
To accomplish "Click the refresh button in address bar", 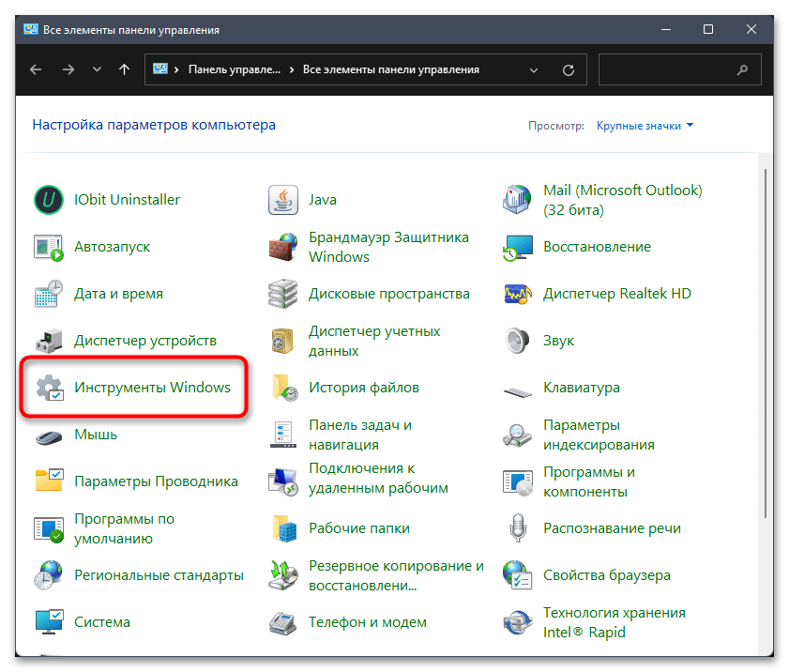I will click(x=568, y=69).
